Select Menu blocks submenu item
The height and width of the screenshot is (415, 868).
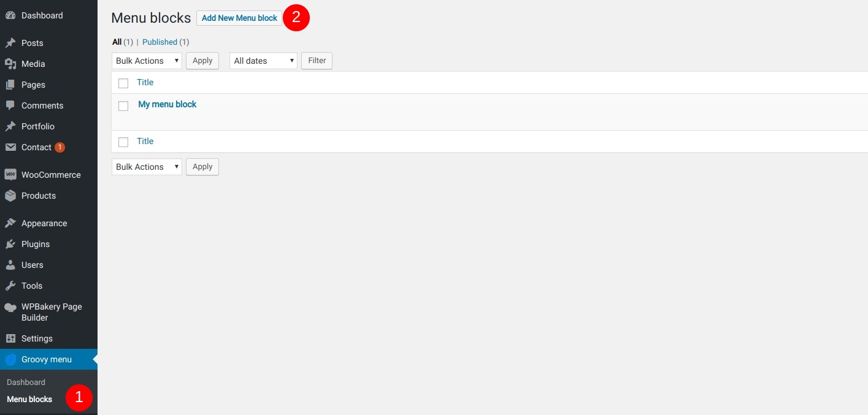pos(29,399)
